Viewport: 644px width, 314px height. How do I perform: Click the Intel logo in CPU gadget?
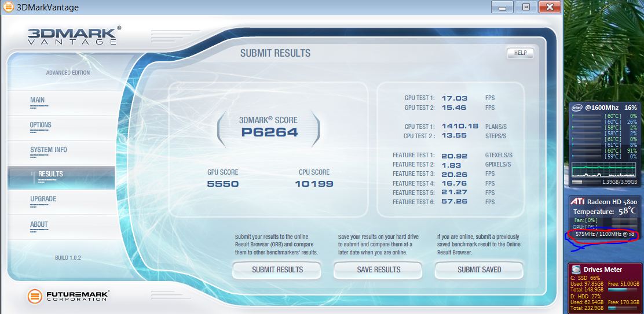[x=577, y=108]
